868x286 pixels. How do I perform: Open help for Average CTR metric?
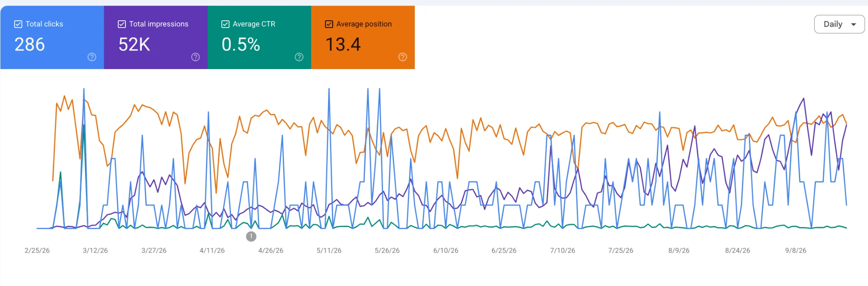299,57
